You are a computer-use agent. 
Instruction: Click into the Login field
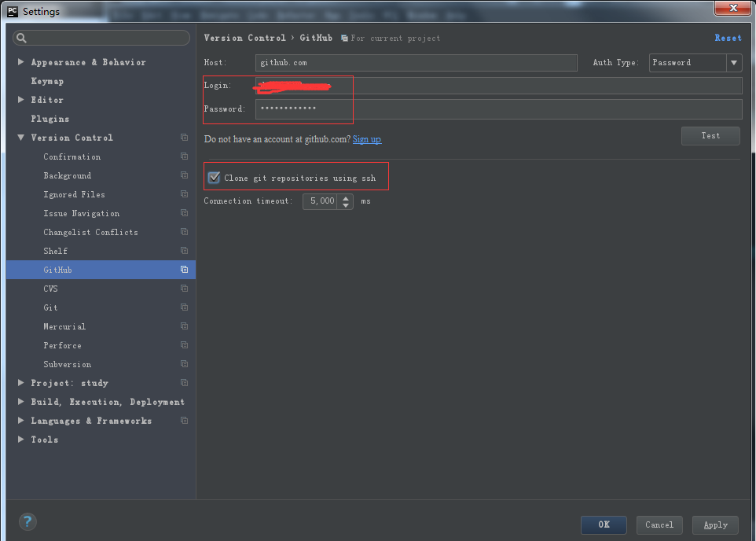[x=498, y=86]
